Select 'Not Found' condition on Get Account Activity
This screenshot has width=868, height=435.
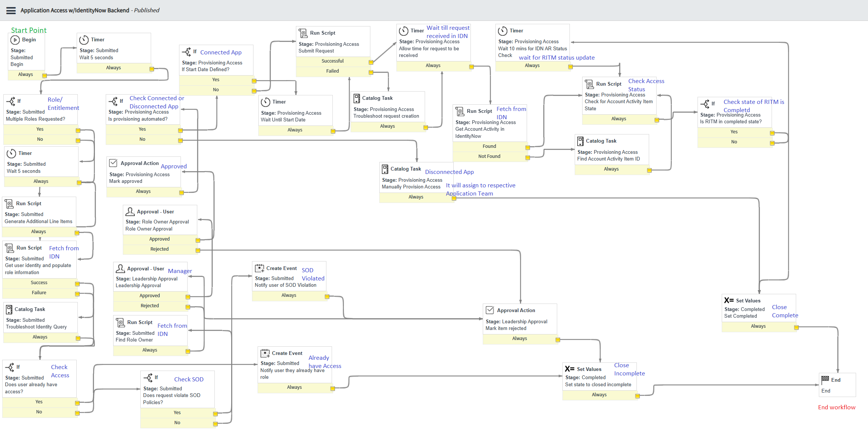point(489,156)
